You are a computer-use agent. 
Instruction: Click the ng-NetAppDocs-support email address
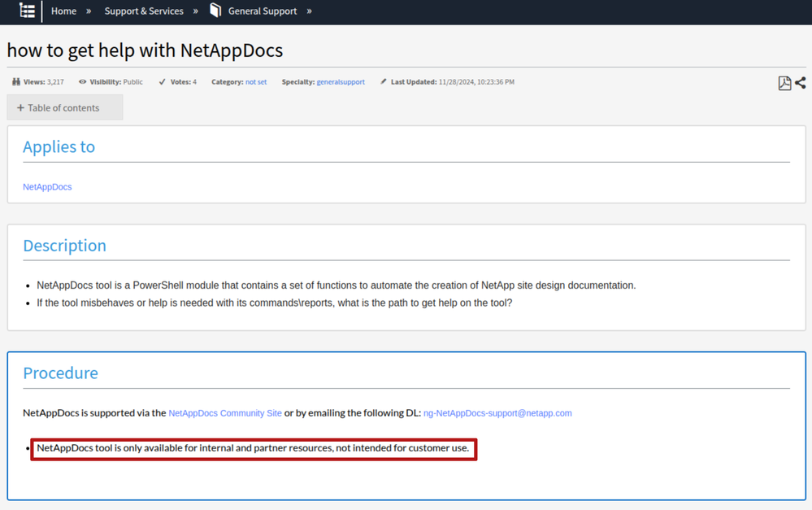(x=497, y=413)
